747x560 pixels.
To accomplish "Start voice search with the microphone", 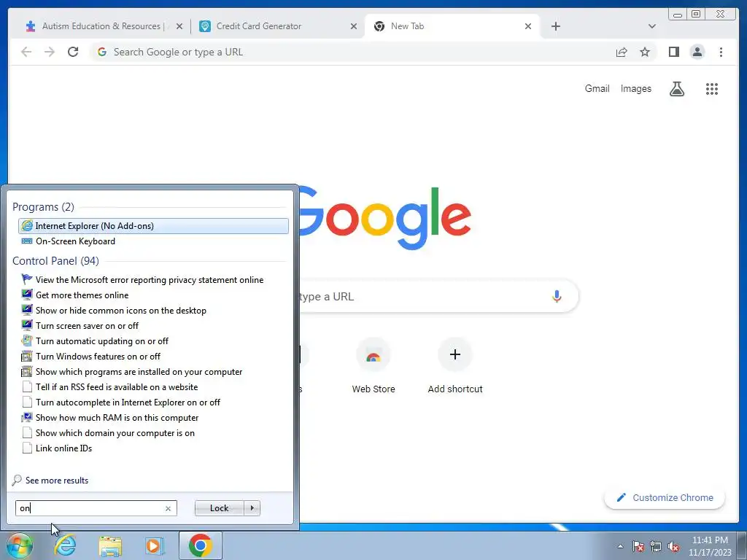I will click(557, 296).
